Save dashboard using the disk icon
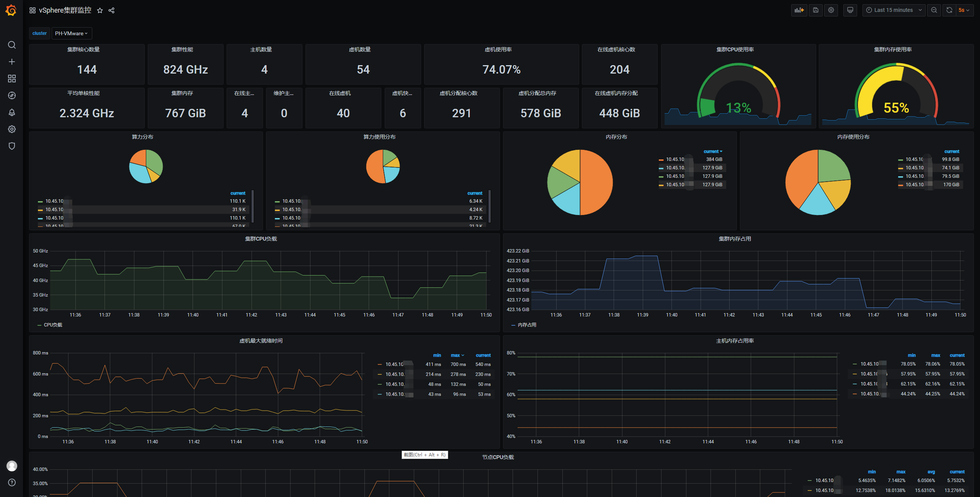Image resolution: width=980 pixels, height=497 pixels. (x=816, y=10)
